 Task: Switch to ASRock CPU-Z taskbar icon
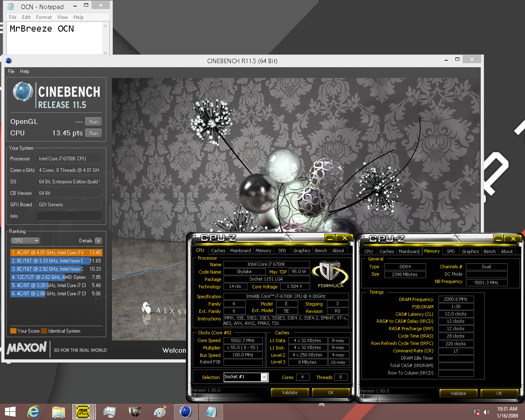click(x=84, y=412)
